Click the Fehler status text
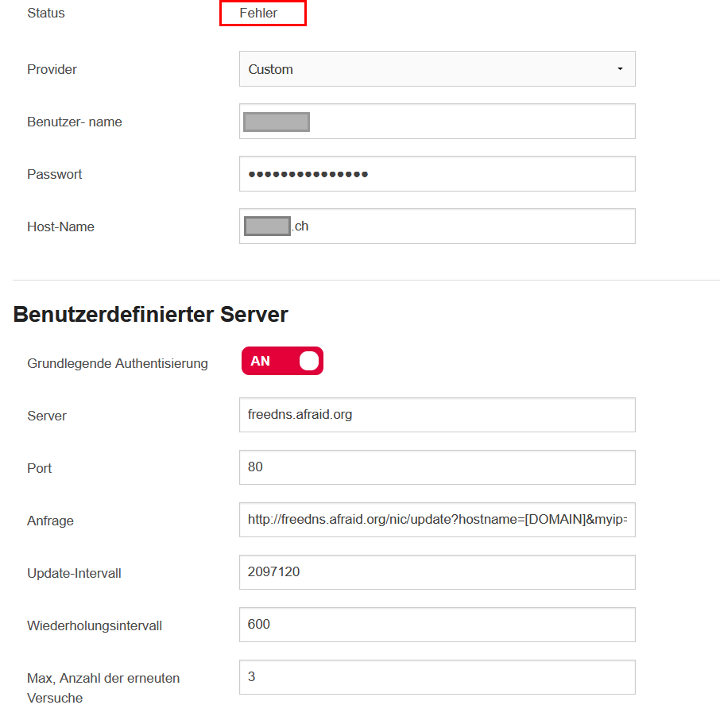The height and width of the screenshot is (728, 720). pos(258,14)
